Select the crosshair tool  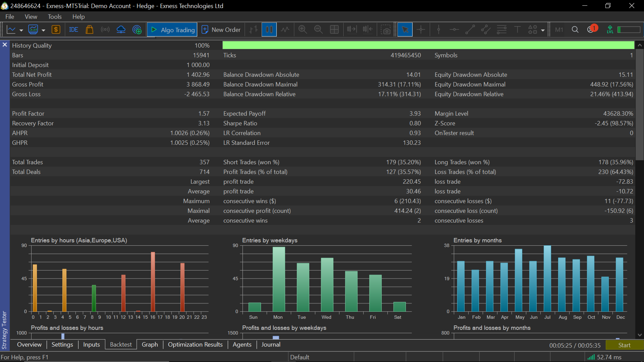[421, 30]
